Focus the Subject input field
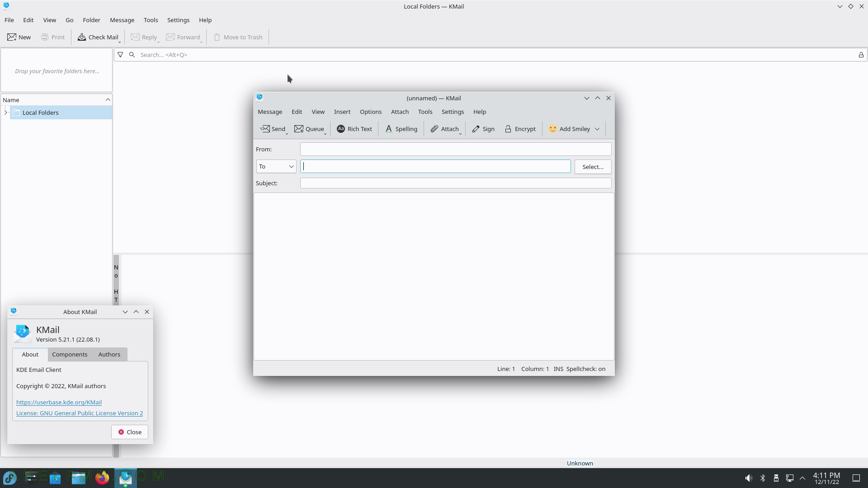Image resolution: width=868 pixels, height=488 pixels. (x=456, y=183)
